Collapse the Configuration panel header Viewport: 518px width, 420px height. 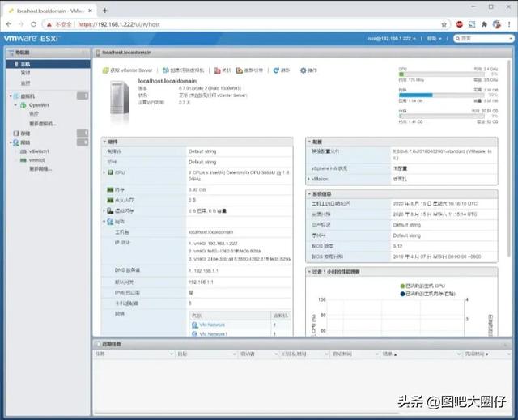click(309, 142)
